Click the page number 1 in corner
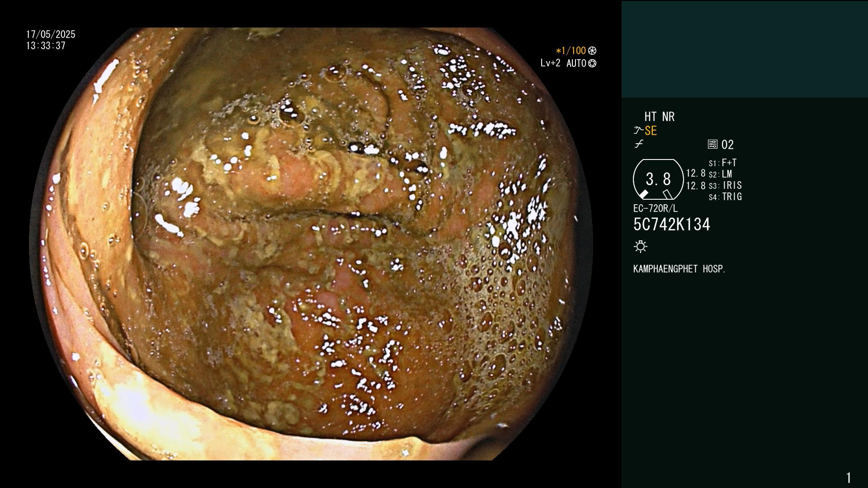Viewport: 868px width, 488px height. 849,478
